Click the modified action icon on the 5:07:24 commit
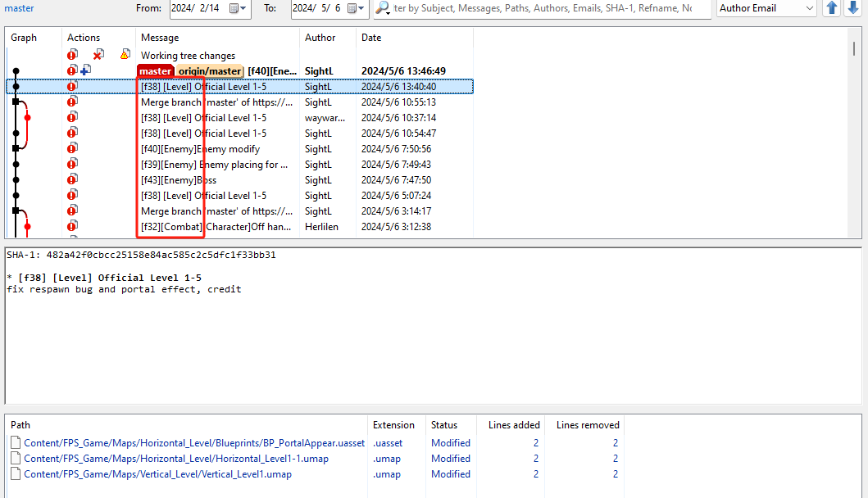This screenshot has width=868, height=498. coord(72,194)
